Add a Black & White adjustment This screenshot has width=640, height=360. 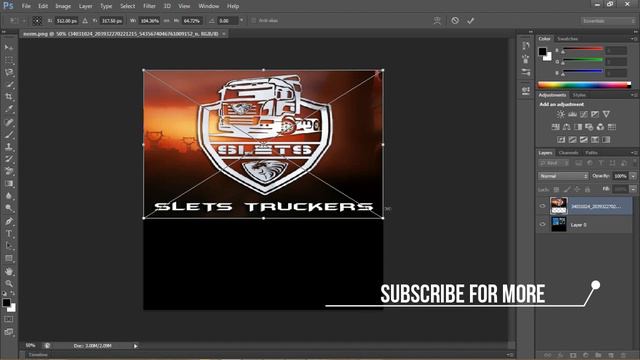coord(578,127)
